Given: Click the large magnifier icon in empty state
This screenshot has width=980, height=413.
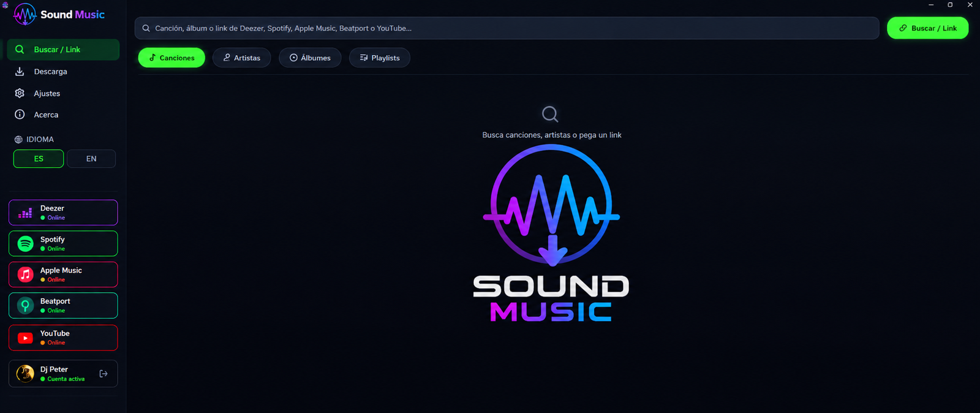Looking at the screenshot, I should [550, 114].
